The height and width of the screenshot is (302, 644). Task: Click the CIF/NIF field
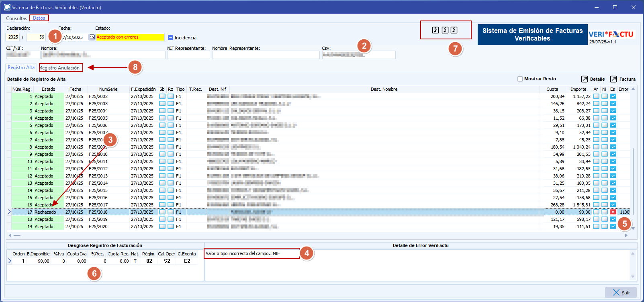point(23,55)
